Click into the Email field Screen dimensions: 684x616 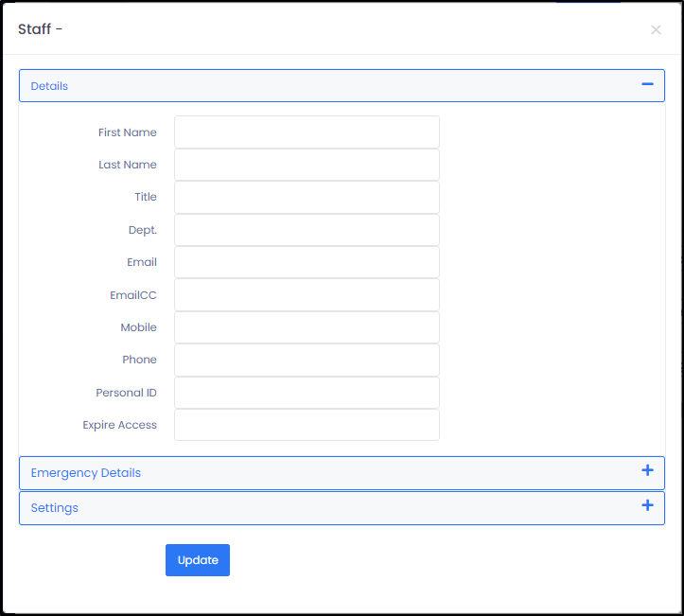click(x=307, y=262)
